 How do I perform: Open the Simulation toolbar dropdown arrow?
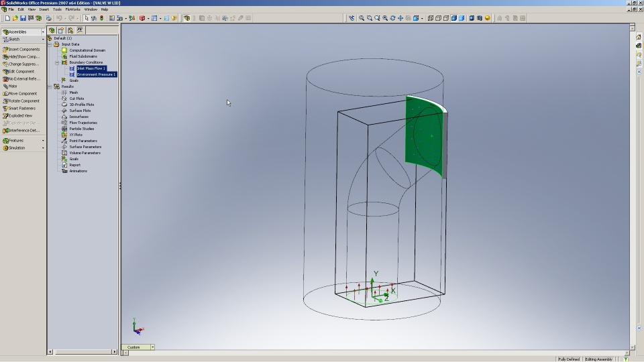coord(43,147)
